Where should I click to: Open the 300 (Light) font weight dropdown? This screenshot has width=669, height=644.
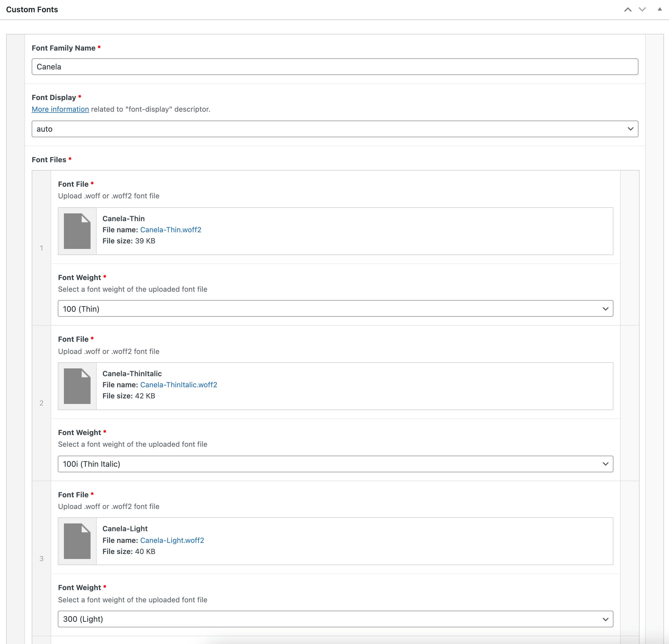tap(335, 619)
